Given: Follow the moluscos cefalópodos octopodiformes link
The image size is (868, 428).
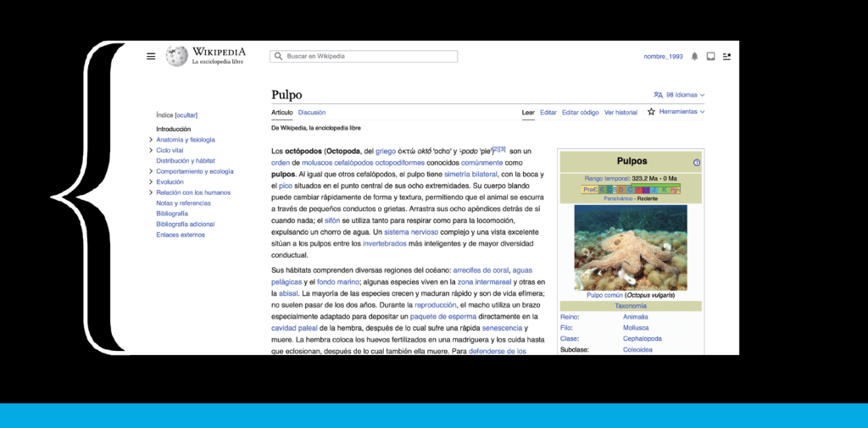Looking at the screenshot, I should [x=363, y=163].
